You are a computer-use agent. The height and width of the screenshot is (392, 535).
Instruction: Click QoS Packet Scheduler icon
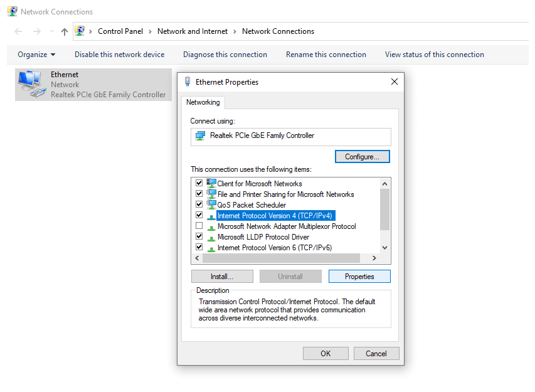click(x=211, y=204)
